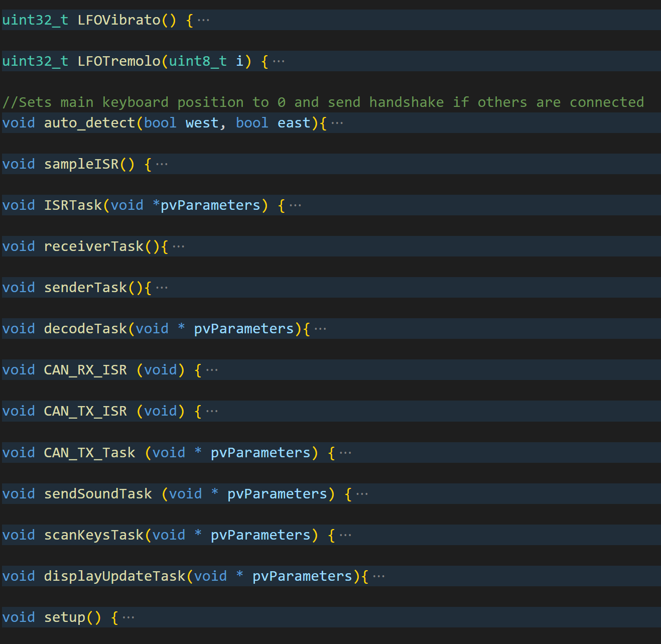Click the 'east' parameter in auto_detect
The height and width of the screenshot is (644, 661).
[294, 123]
